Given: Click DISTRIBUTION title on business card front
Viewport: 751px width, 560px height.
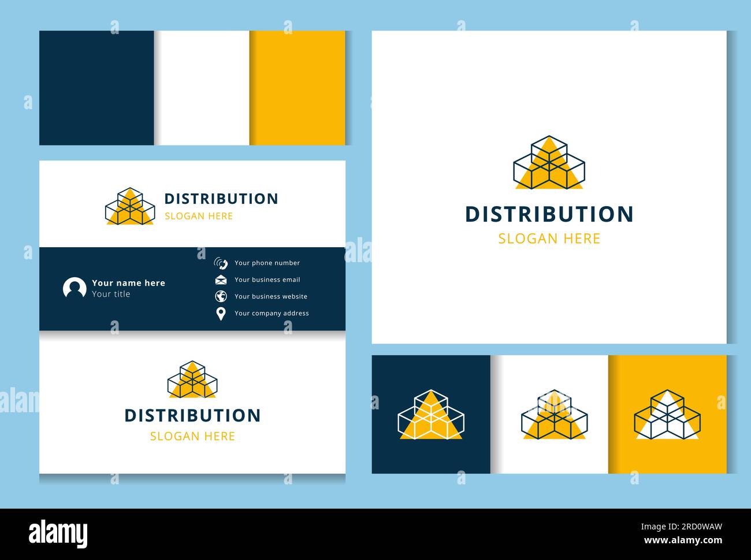Looking at the screenshot, I should tap(221, 199).
